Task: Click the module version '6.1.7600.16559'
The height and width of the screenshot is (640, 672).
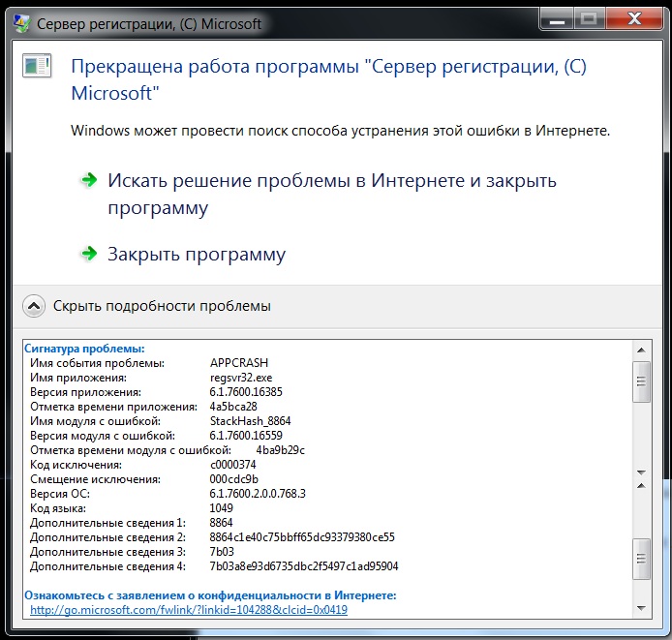Action: [x=246, y=436]
